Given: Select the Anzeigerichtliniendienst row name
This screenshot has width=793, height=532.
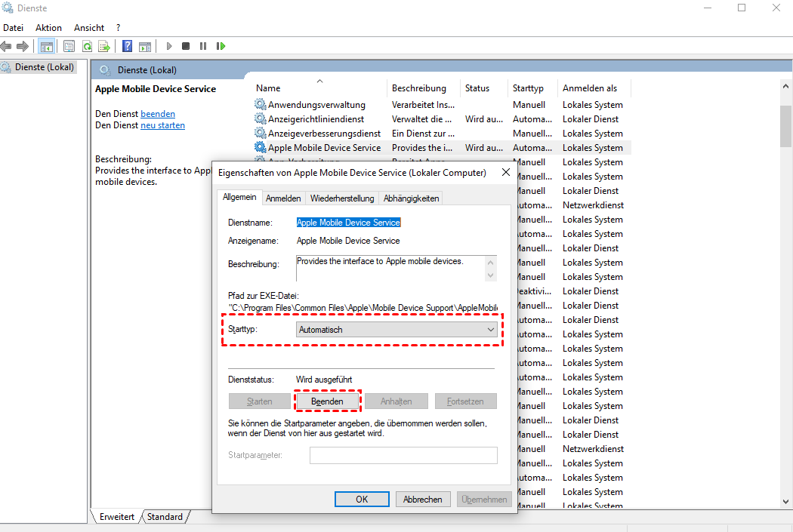Looking at the screenshot, I should 316,118.
